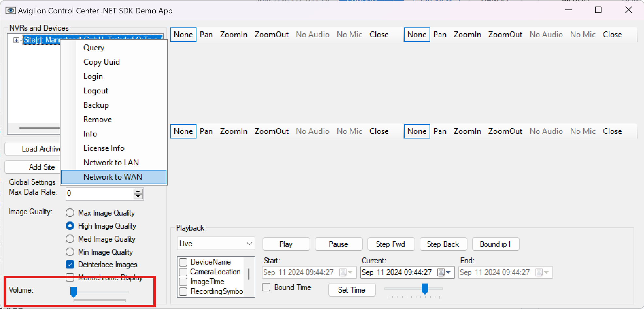The image size is (644, 309).
Task: Click the Pause button
Action: 339,244
